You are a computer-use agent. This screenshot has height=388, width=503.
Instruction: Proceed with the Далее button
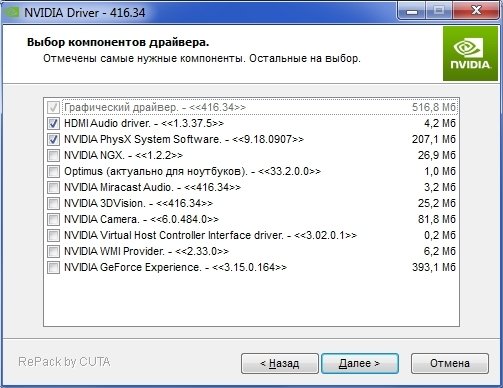[x=360, y=363]
